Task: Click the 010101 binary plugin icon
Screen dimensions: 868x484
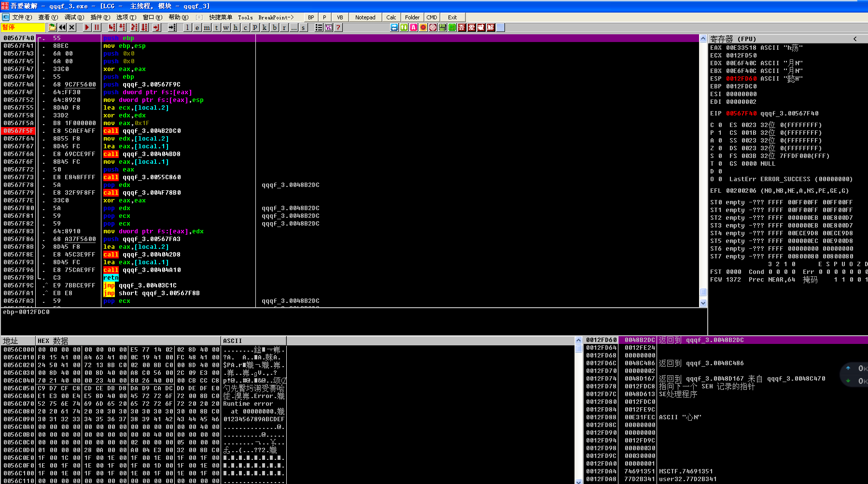Action: pos(443,28)
